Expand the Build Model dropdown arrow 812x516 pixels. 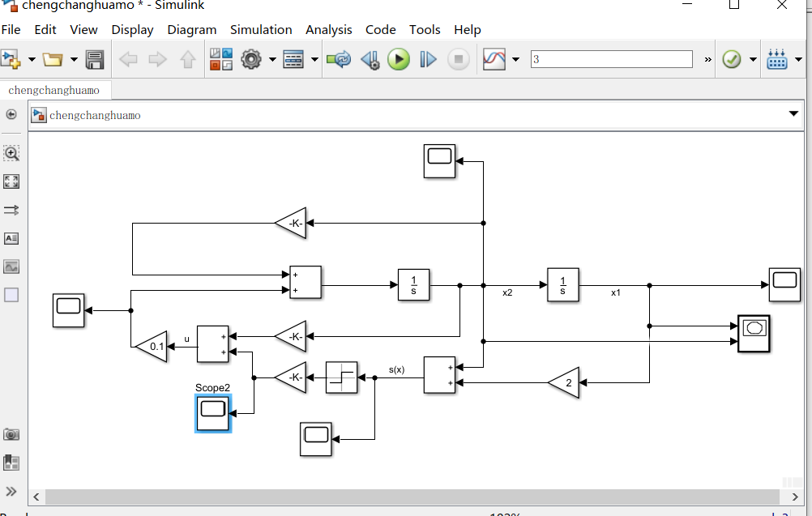[798, 59]
